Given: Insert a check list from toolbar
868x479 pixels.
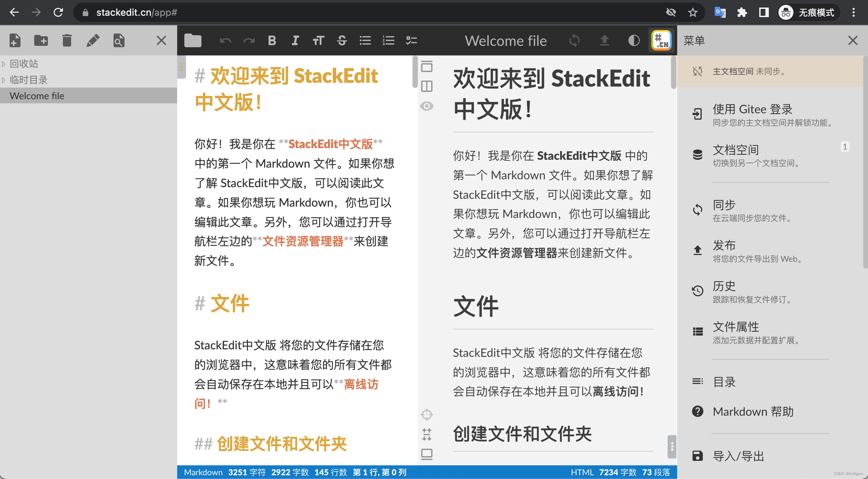Looking at the screenshot, I should [411, 41].
